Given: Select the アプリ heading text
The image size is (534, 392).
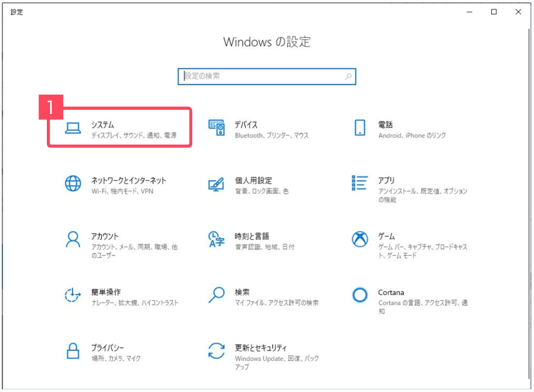Looking at the screenshot, I should pyautogui.click(x=386, y=181).
